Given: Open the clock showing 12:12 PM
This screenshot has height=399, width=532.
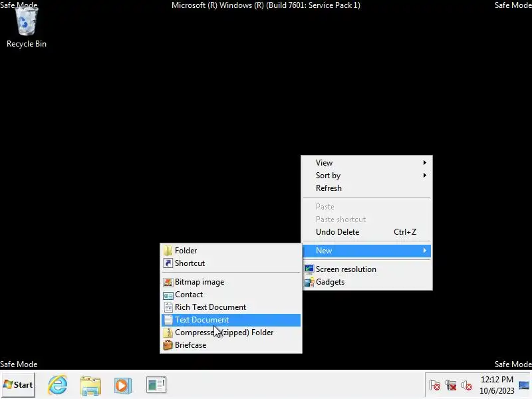Looking at the screenshot, I should pyautogui.click(x=497, y=379).
